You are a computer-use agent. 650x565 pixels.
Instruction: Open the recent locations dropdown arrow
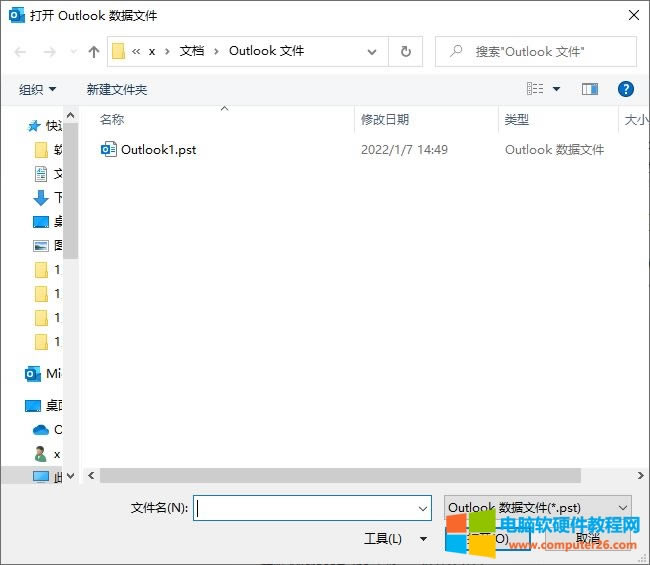point(74,51)
